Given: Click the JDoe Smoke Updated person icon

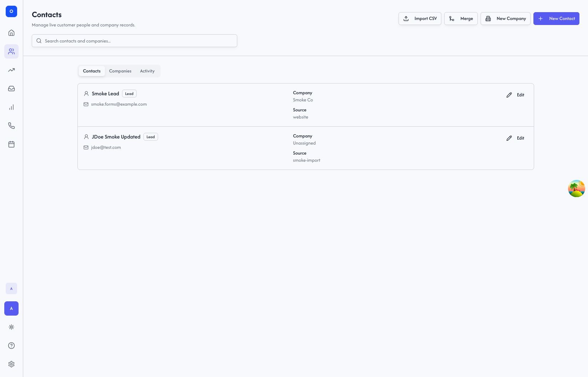Looking at the screenshot, I should click(86, 137).
